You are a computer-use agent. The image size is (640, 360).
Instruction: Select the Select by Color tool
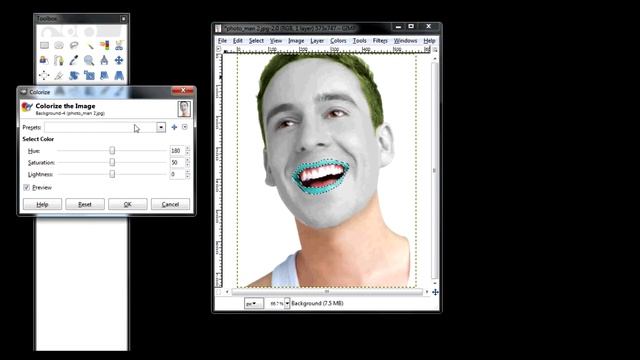104,45
